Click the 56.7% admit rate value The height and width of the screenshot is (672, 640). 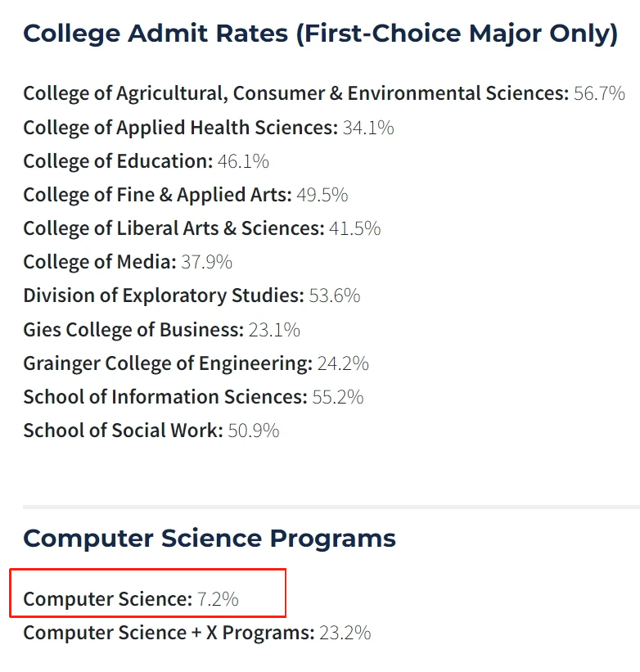tap(599, 93)
